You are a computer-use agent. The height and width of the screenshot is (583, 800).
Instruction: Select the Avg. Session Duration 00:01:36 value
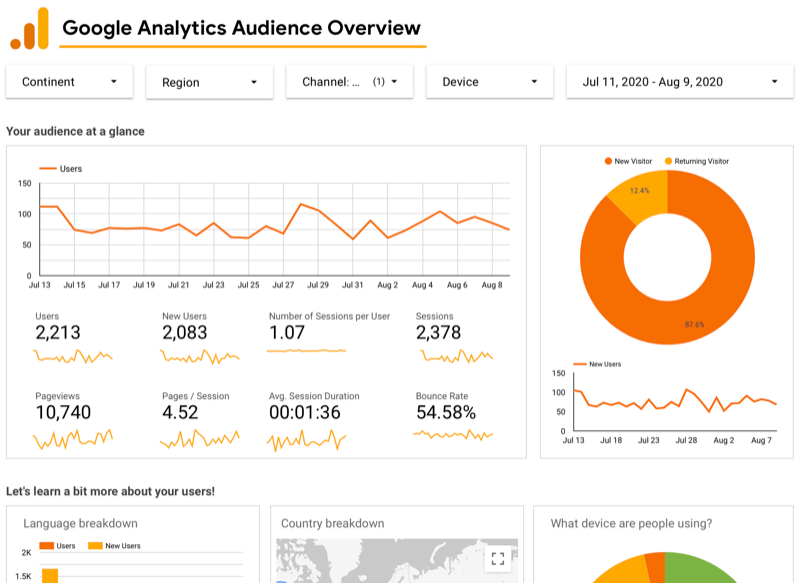coord(305,412)
